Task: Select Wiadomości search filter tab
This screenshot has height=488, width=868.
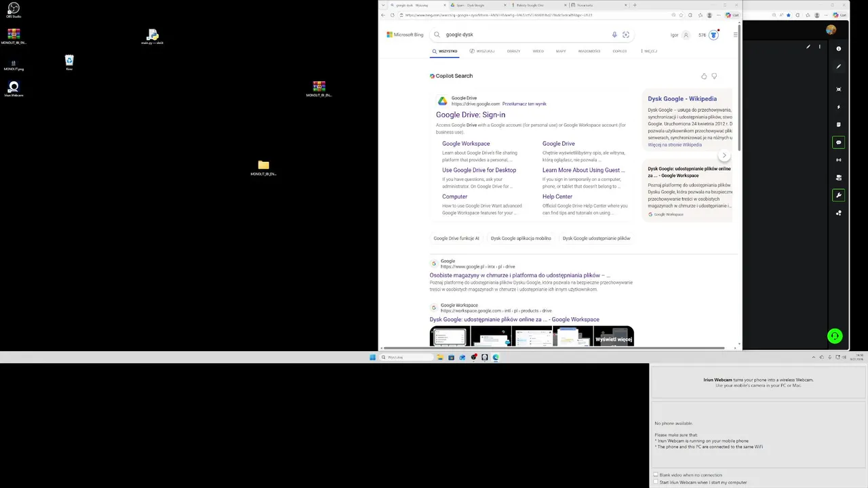Action: point(589,51)
